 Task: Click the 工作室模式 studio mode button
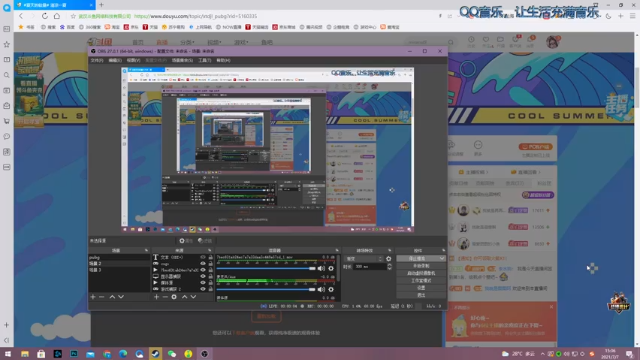pos(421,280)
